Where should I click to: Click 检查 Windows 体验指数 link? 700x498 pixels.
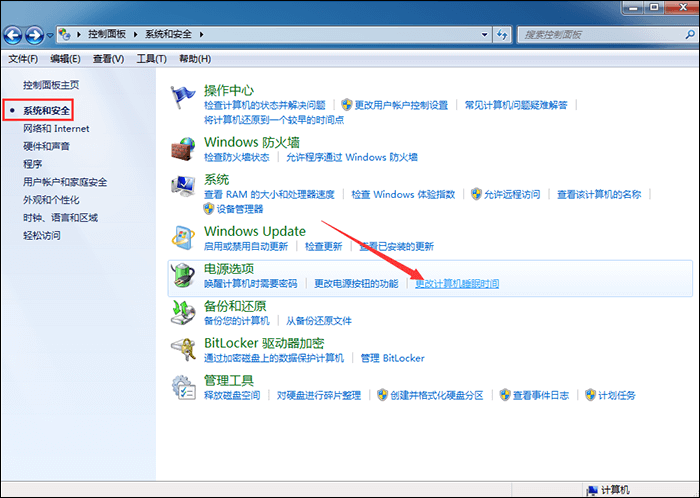coord(403,195)
